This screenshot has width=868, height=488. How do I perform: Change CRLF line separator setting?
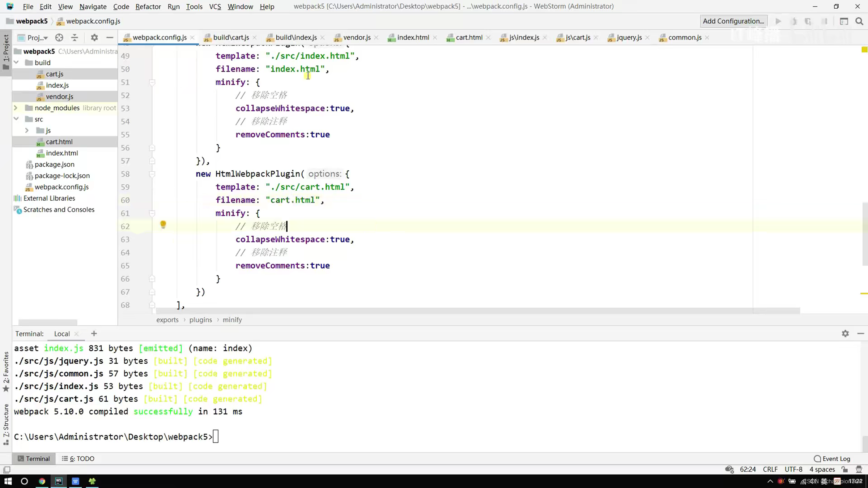tap(770, 469)
